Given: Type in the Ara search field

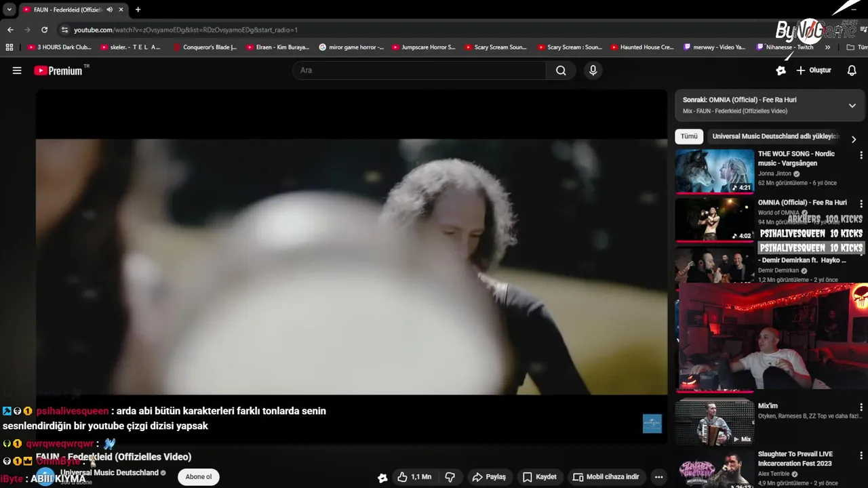Looking at the screenshot, I should tap(419, 70).
